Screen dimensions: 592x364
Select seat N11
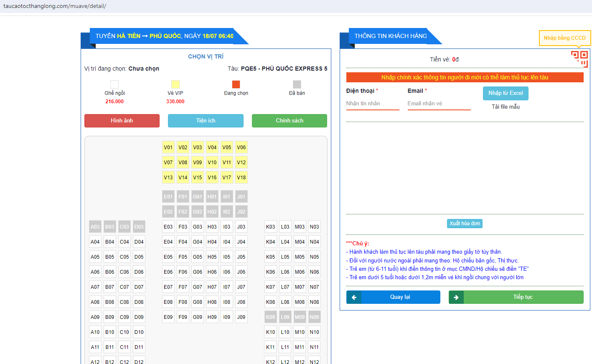[315, 347]
